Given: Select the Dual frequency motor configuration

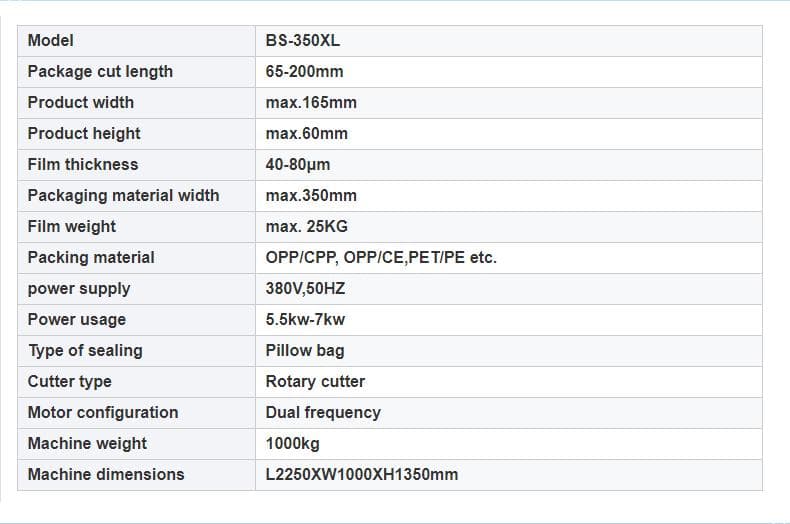Looking at the screenshot, I should click(x=323, y=413).
